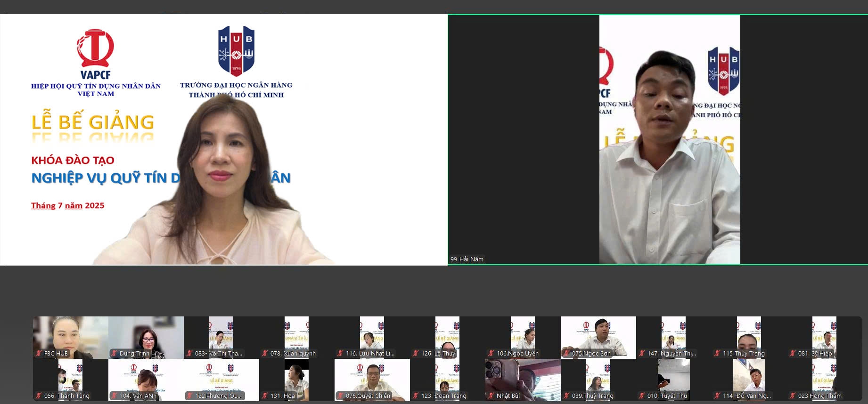Click muted mic icon beside 122.Phương Qu...
Screen dimensions: 868x404
(x=189, y=396)
